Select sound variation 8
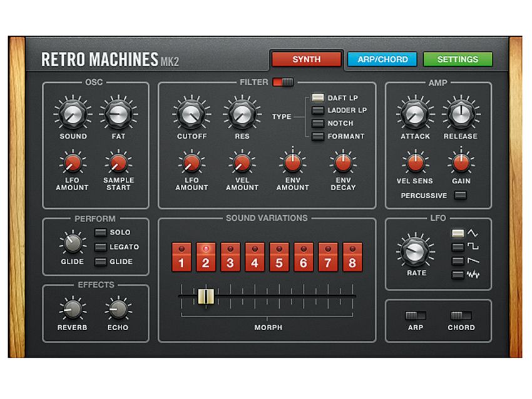 [x=352, y=257]
